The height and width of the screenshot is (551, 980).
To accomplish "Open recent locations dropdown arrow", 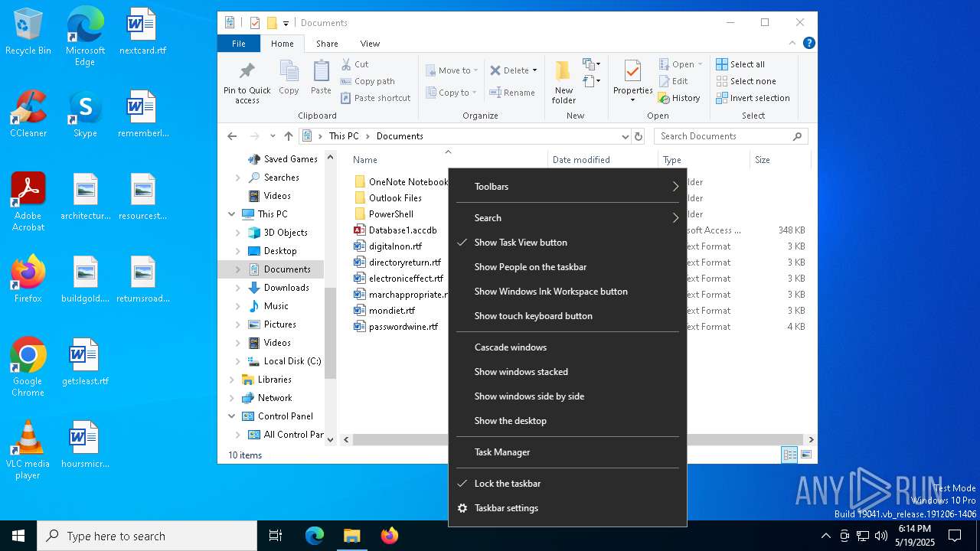I will tap(273, 136).
